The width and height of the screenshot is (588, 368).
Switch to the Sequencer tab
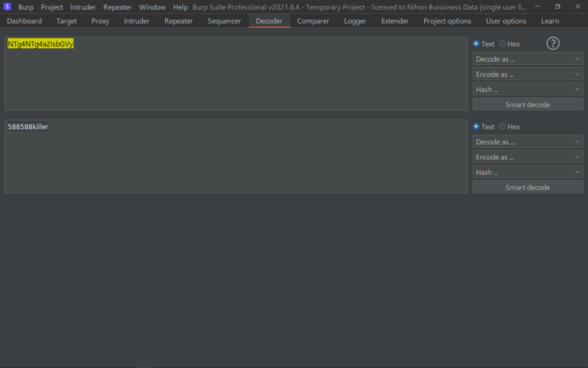click(x=224, y=21)
